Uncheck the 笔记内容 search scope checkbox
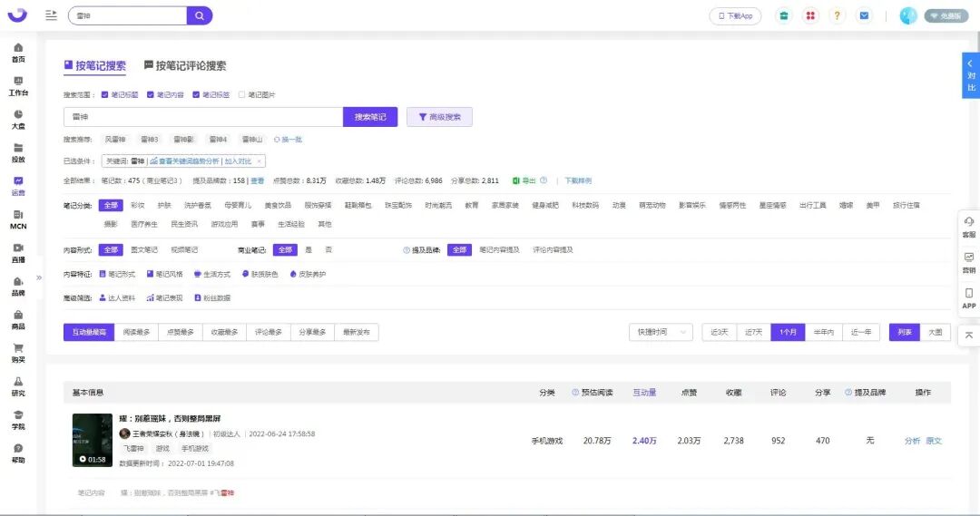The image size is (980, 516). (x=150, y=95)
